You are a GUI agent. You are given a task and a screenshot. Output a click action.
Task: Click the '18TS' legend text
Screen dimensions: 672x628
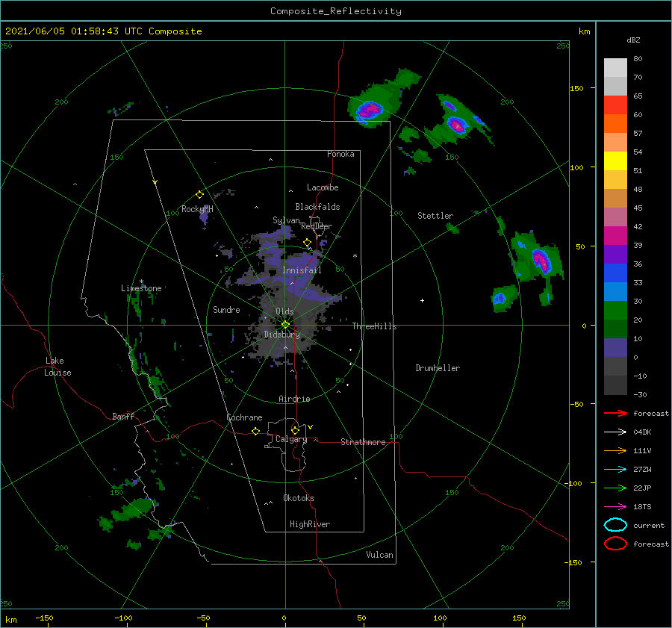(x=642, y=506)
